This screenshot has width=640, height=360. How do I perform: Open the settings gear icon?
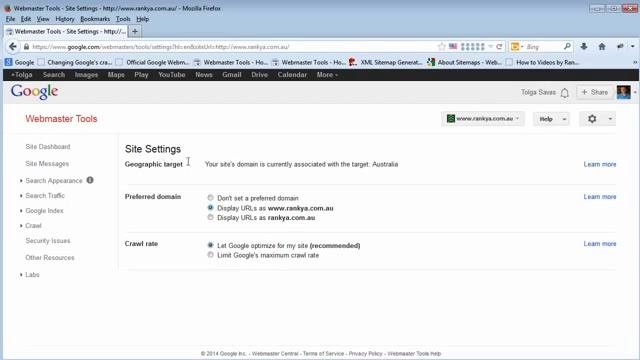(x=592, y=119)
